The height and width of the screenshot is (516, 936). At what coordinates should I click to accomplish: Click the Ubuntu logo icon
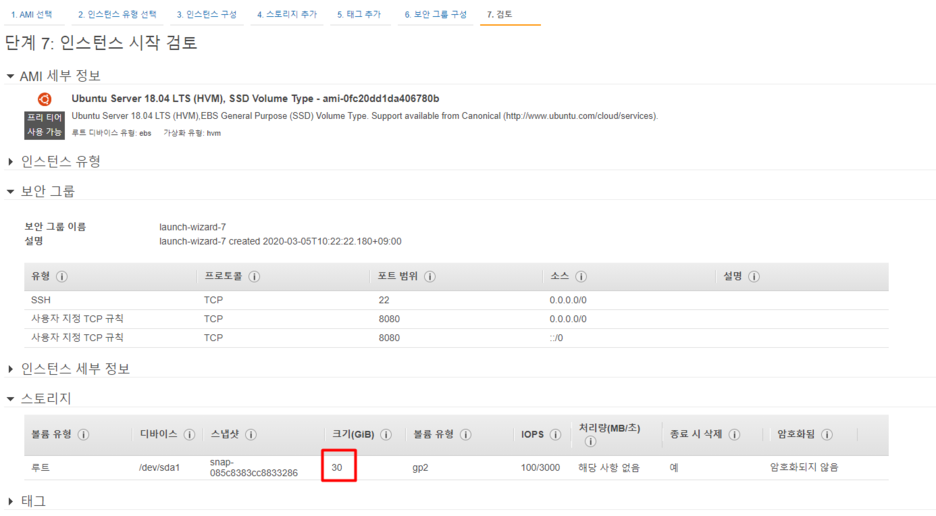44,99
